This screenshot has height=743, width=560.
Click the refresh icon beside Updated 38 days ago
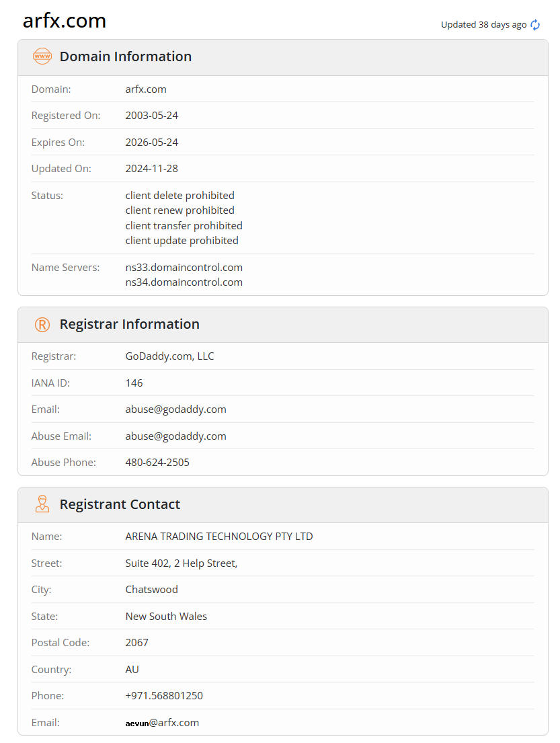[x=535, y=25]
